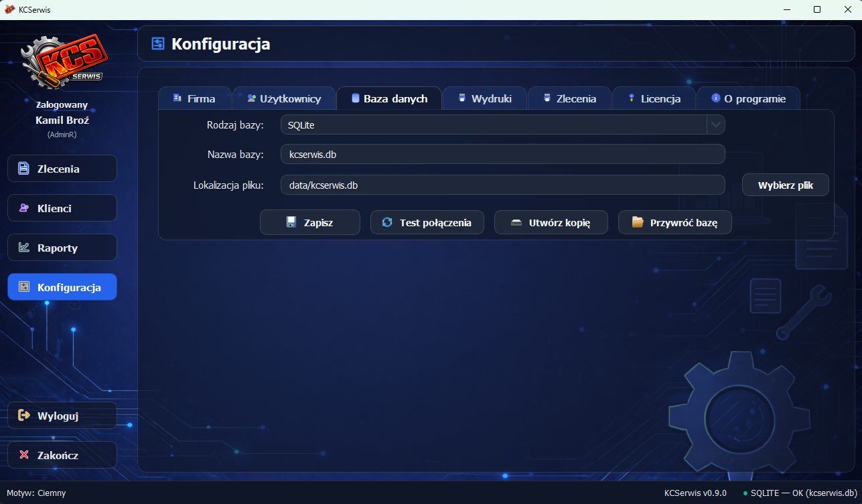The height and width of the screenshot is (504, 862).
Task: Click the Lokalizacja pliku path field
Action: [x=502, y=185]
